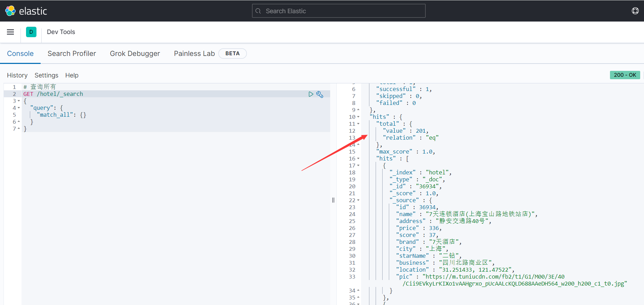
Task: Click the "failed" : 0 line
Action: [x=396, y=103]
